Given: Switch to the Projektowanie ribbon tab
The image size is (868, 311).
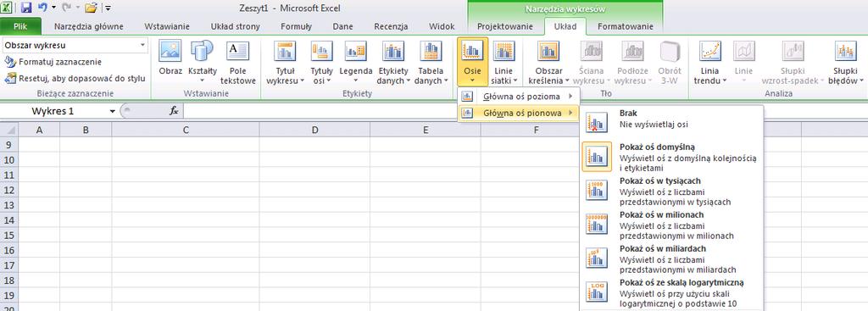Looking at the screenshot, I should (x=505, y=26).
